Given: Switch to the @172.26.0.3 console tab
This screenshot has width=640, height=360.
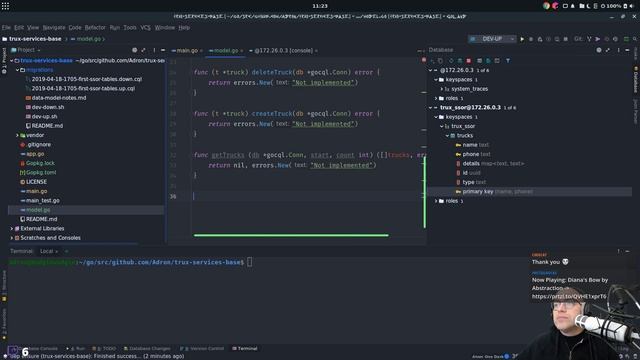Looking at the screenshot, I should [x=283, y=51].
